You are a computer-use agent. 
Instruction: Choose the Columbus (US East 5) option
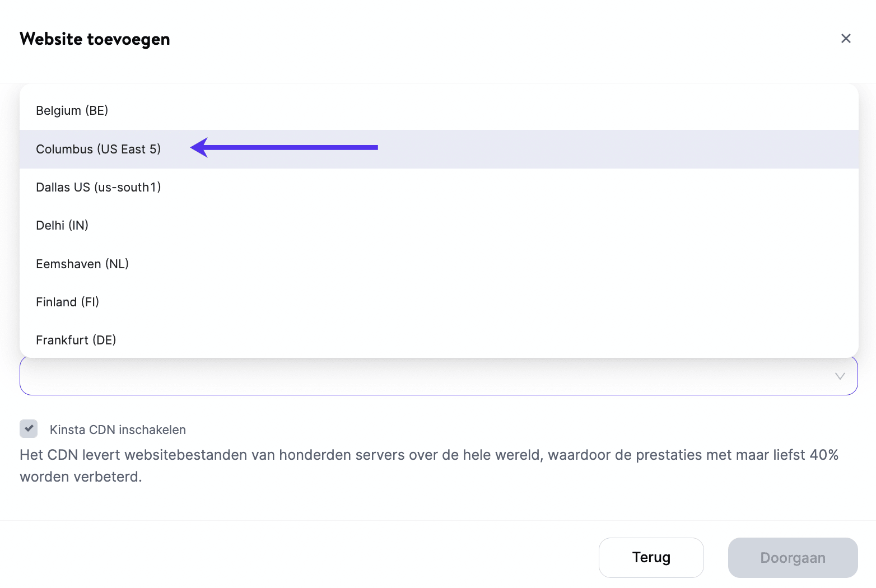[99, 150]
